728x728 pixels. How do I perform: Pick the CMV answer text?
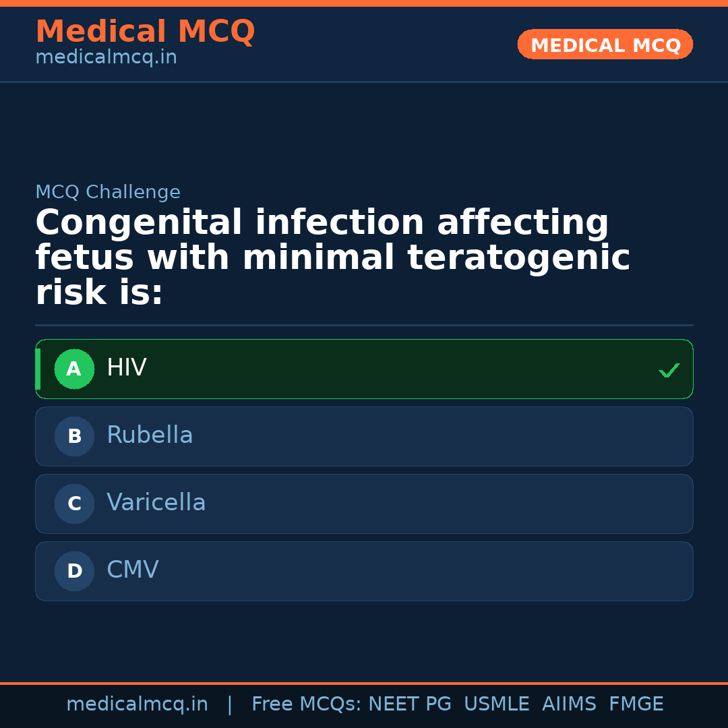(132, 570)
